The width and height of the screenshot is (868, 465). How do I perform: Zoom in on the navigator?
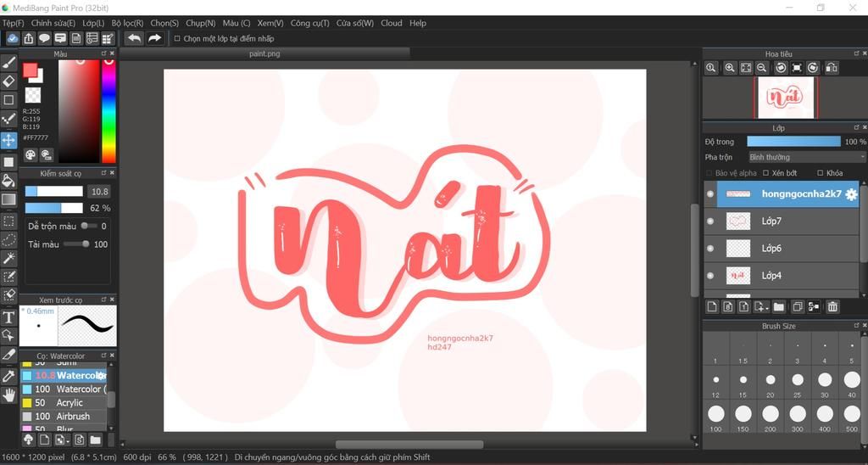pyautogui.click(x=730, y=68)
